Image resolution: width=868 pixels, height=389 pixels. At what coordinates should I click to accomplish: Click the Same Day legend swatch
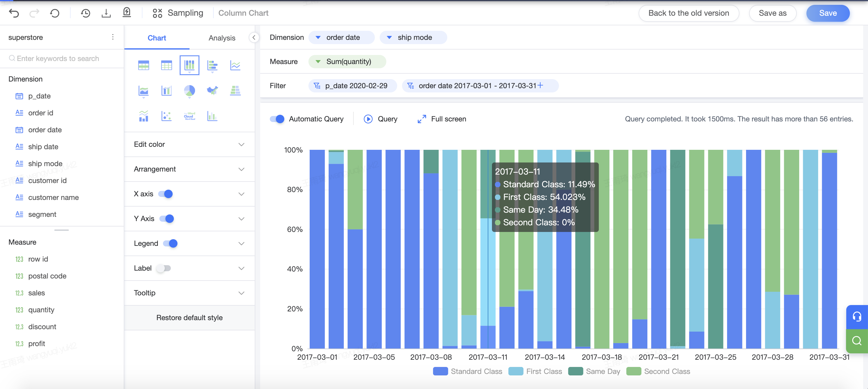pyautogui.click(x=575, y=371)
